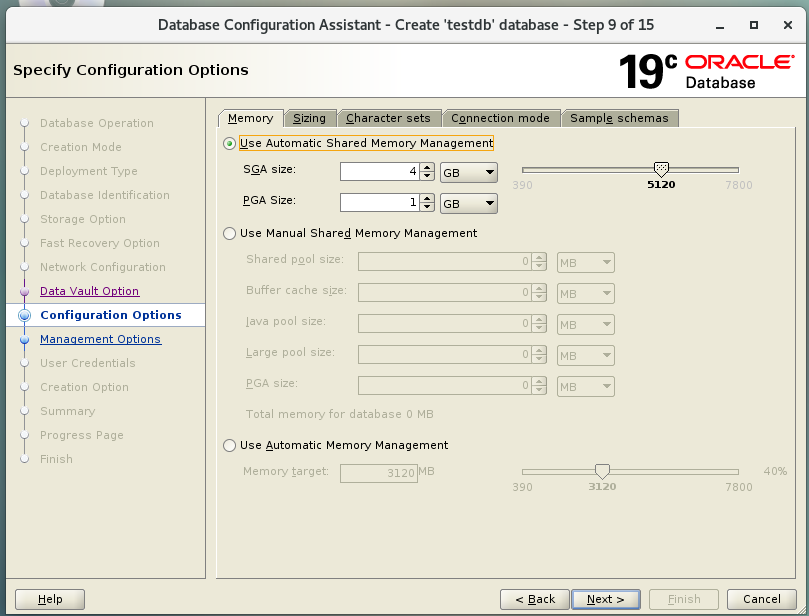Image resolution: width=809 pixels, height=616 pixels.
Task: Click the SGA size increment arrow
Action: click(428, 168)
